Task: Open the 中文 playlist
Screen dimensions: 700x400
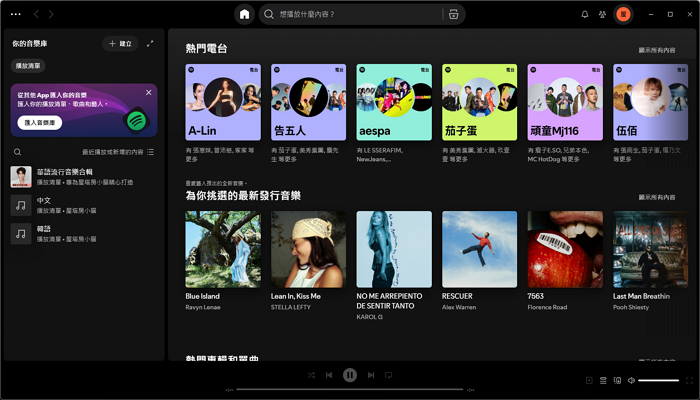Action: 83,205
